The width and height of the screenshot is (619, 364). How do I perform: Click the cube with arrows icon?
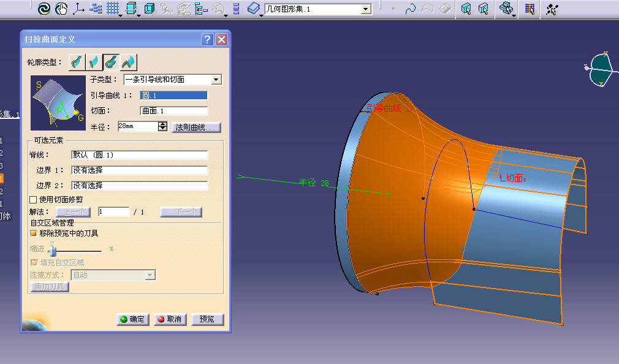point(131,8)
